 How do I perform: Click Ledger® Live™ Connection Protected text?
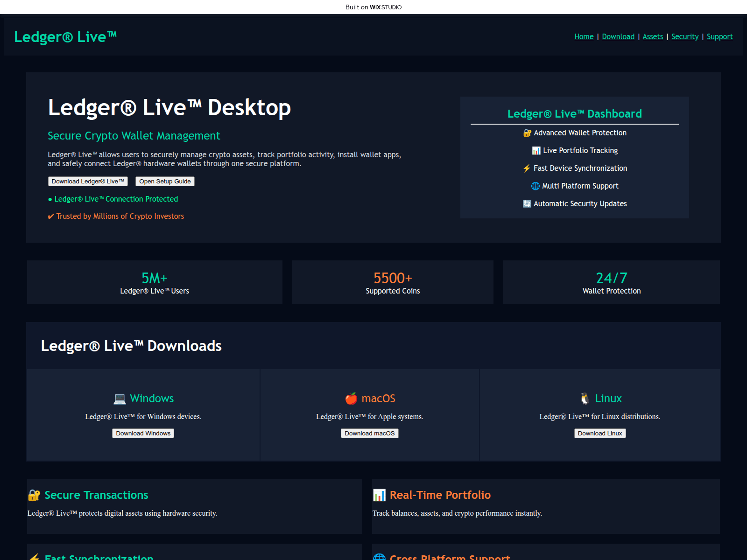[x=116, y=199]
